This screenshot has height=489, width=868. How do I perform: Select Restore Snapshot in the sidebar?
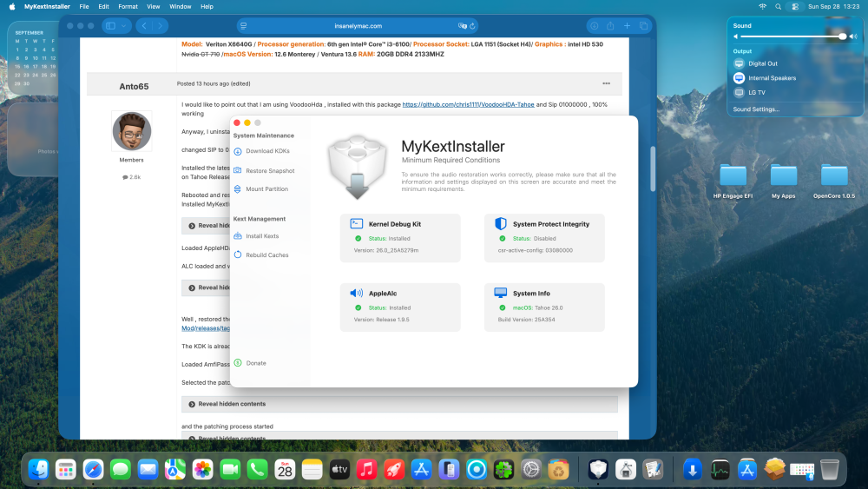264,170
